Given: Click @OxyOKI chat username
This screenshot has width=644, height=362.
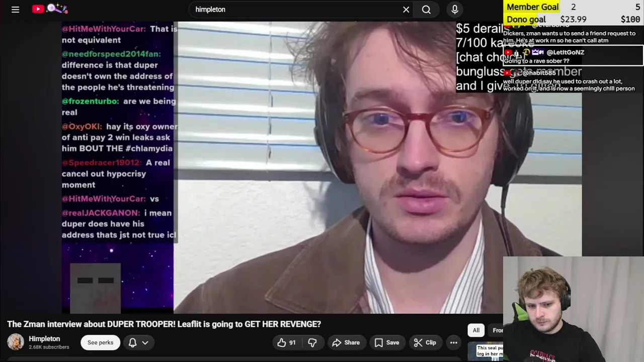Looking at the screenshot, I should click(x=82, y=126).
